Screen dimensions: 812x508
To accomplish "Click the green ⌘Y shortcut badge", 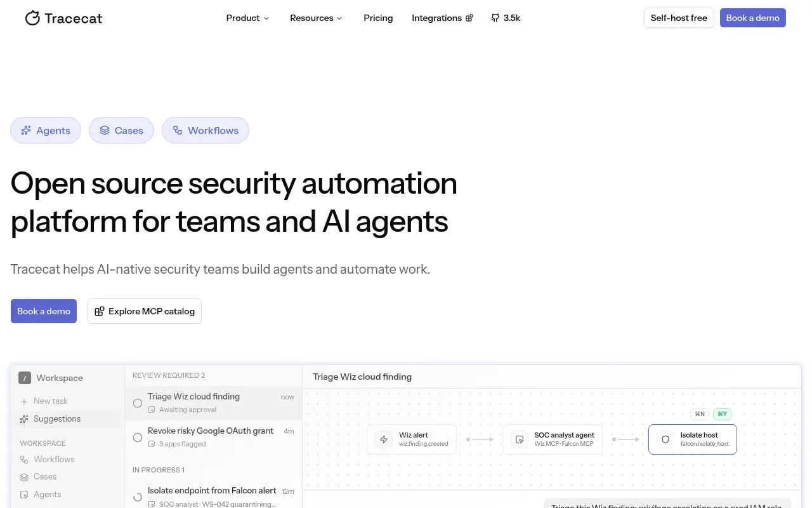I will pyautogui.click(x=722, y=414).
